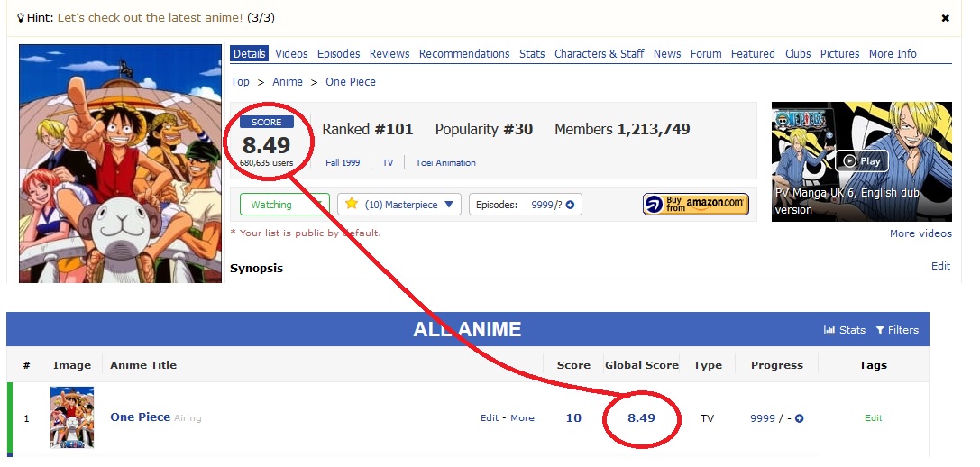Open Characters & Staff tab

[599, 54]
